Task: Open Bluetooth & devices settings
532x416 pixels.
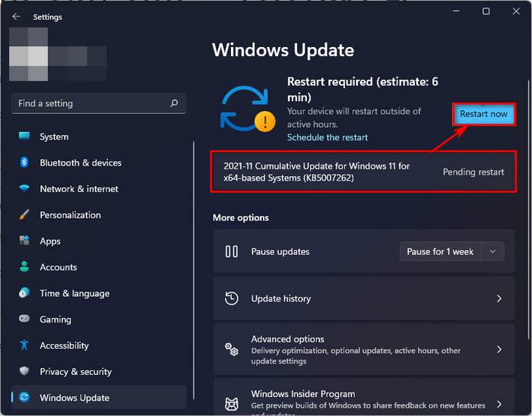Action: pos(99,162)
